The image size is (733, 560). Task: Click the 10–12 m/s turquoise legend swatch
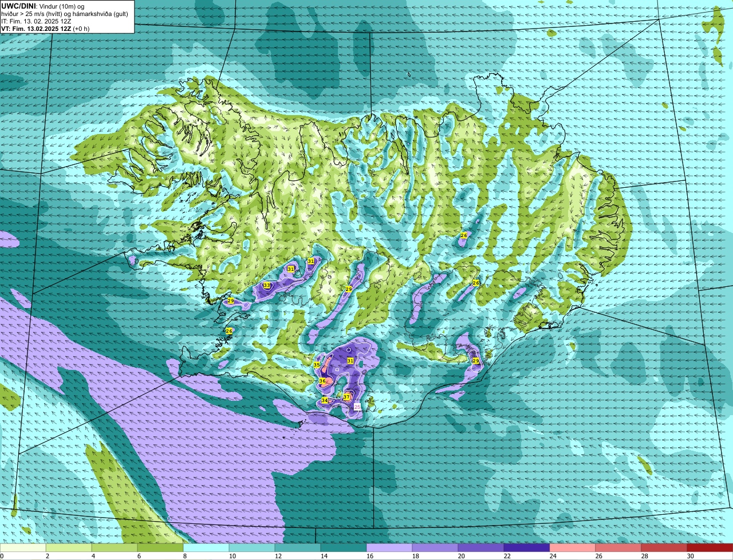(x=252, y=548)
